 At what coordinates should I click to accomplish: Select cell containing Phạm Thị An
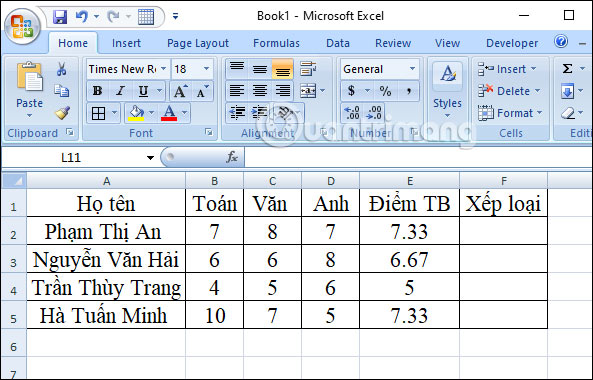(x=106, y=231)
